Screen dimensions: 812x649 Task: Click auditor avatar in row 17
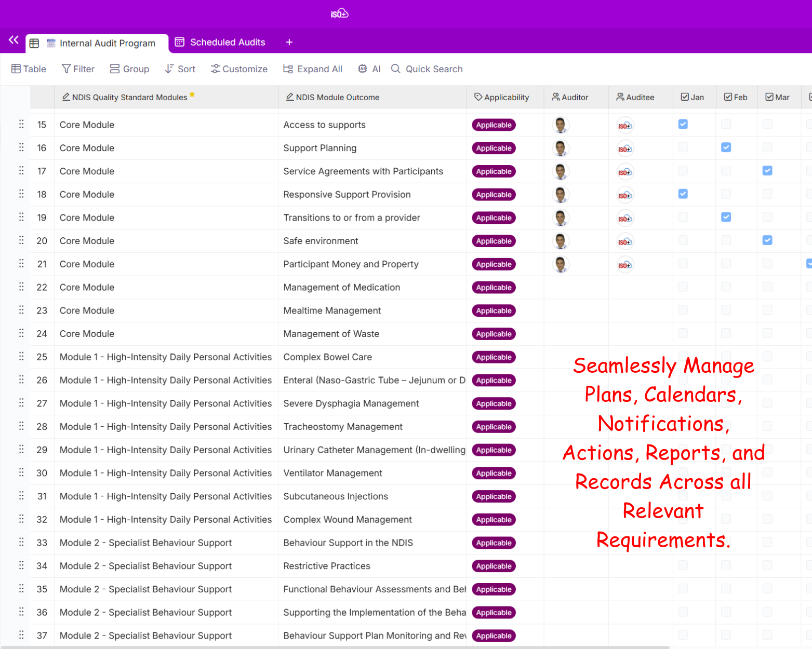click(x=560, y=171)
